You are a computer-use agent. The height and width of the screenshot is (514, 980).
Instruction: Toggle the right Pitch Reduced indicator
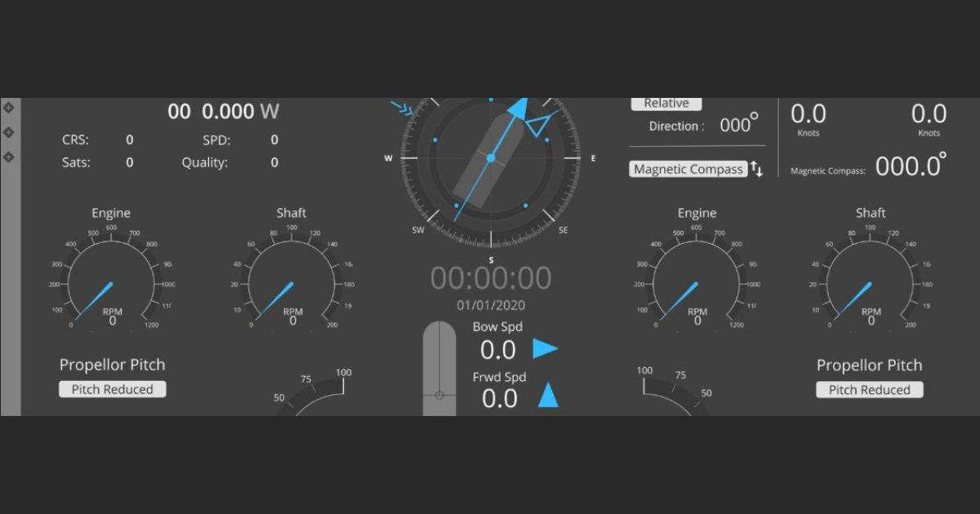click(869, 389)
